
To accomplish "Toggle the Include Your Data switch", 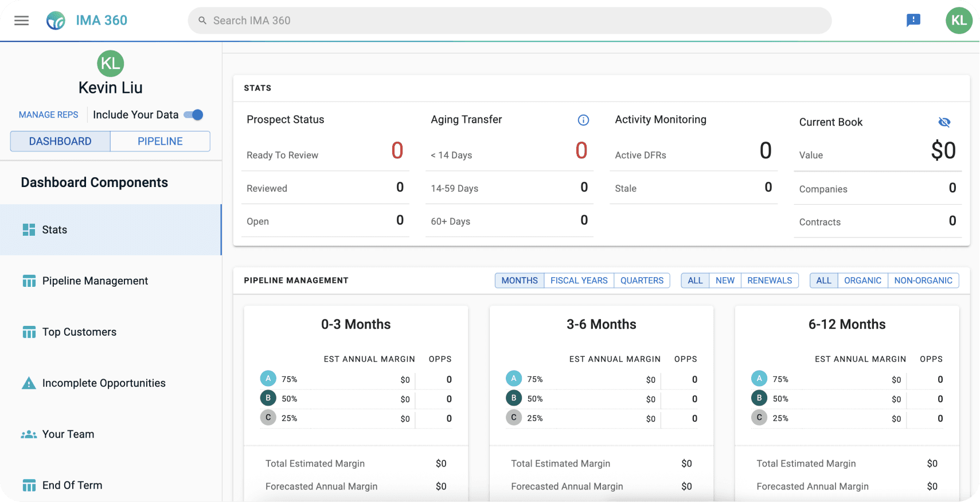I will coord(193,115).
